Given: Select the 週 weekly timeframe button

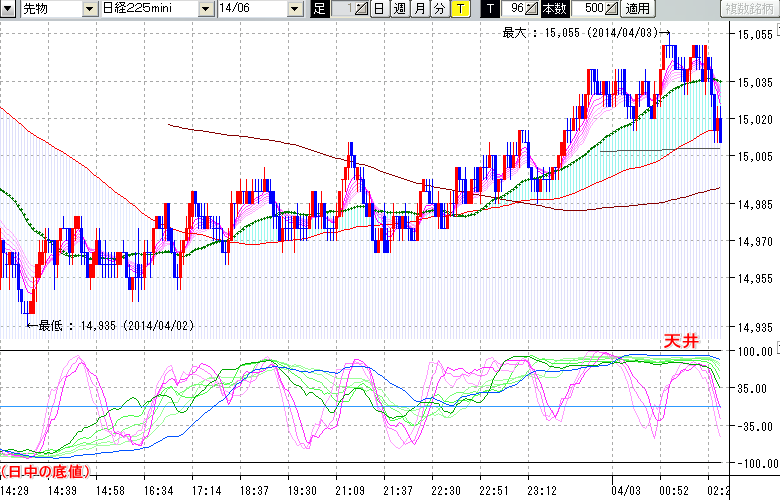Looking at the screenshot, I should coord(399,9).
